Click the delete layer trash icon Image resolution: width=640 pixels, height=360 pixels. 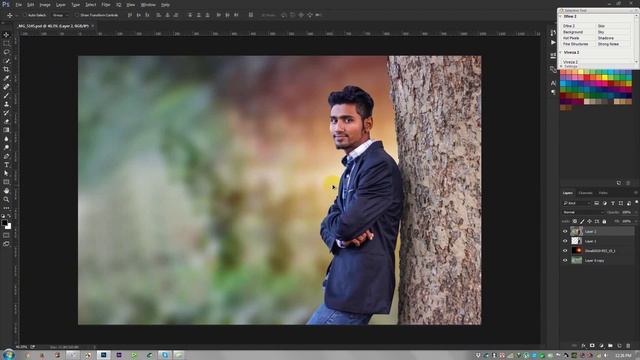(628, 346)
